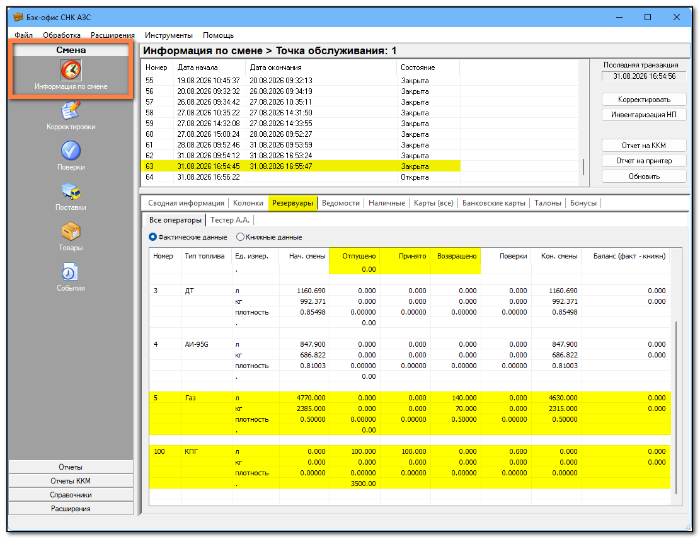Viewport: 700px width, 539px height.
Task: Select shift row number 60
Action: click(300, 134)
